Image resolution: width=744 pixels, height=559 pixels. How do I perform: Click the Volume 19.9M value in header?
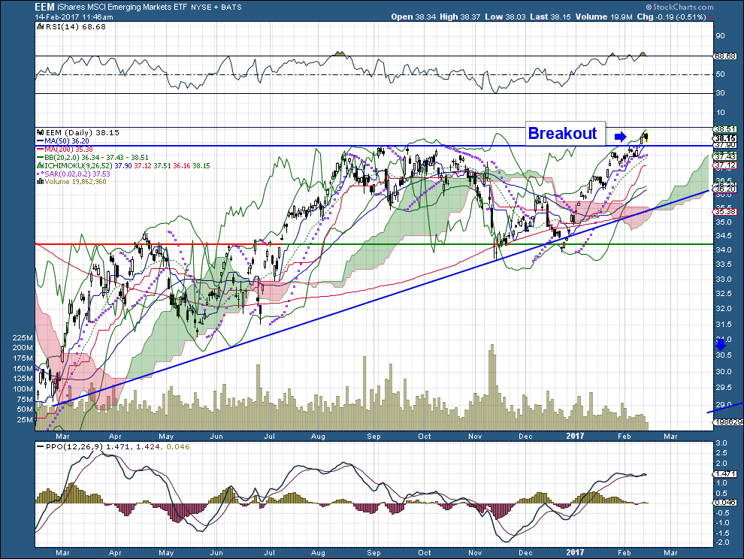(x=604, y=17)
